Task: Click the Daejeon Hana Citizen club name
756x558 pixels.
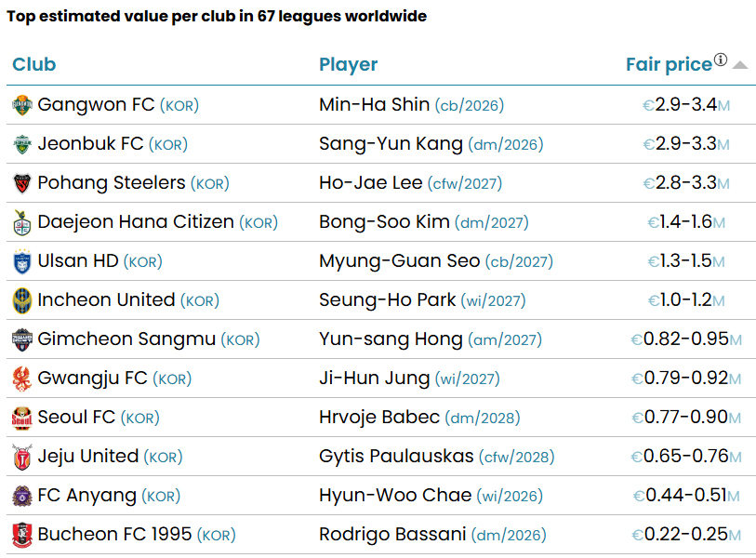Action: click(126, 222)
